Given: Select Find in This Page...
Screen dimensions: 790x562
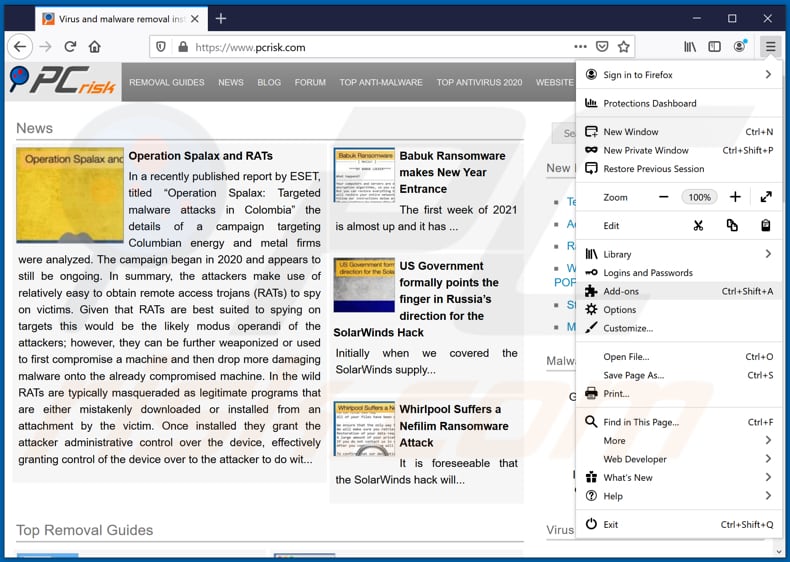Looking at the screenshot, I should [x=678, y=422].
